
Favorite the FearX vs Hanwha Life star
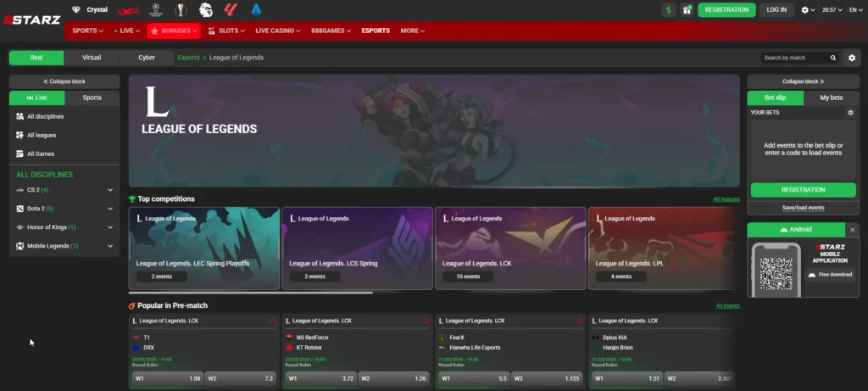580,321
